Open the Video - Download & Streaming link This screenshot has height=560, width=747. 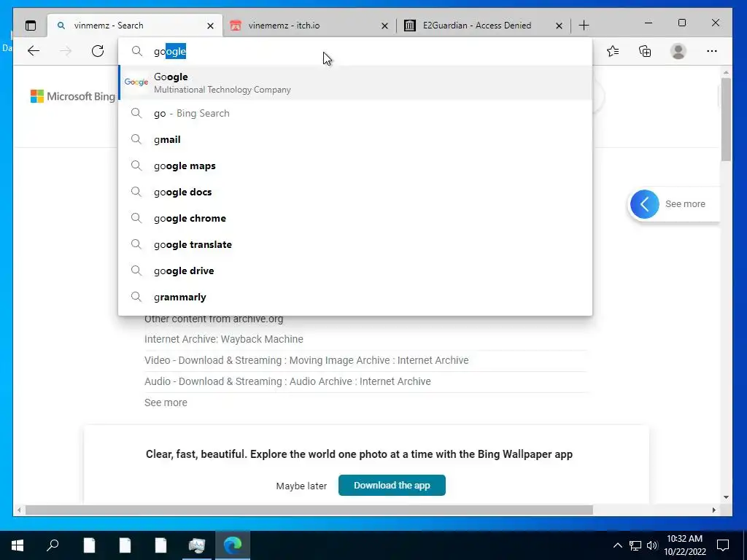coord(306,360)
